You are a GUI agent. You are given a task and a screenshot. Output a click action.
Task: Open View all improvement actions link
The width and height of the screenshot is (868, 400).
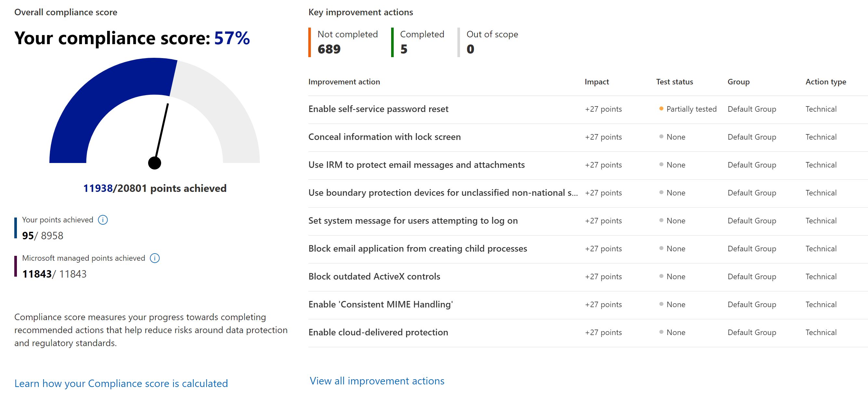click(x=377, y=381)
